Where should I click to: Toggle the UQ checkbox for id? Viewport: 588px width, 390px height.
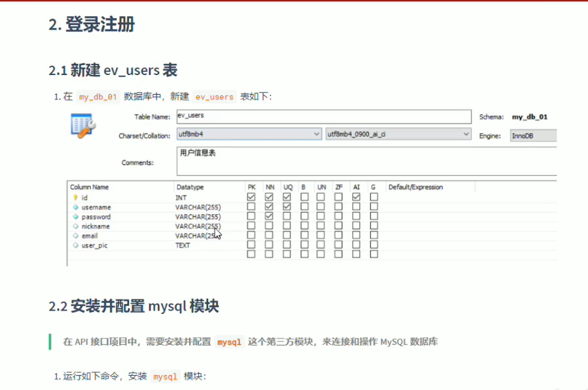click(287, 197)
